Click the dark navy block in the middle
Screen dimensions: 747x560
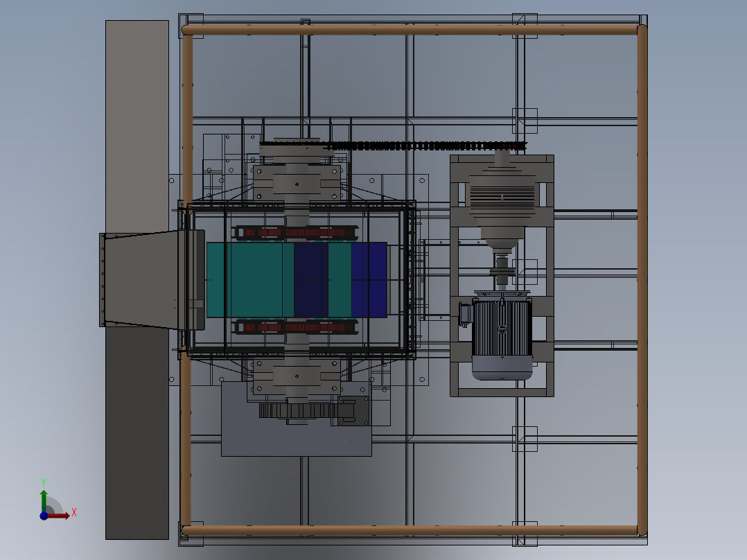(x=310, y=279)
